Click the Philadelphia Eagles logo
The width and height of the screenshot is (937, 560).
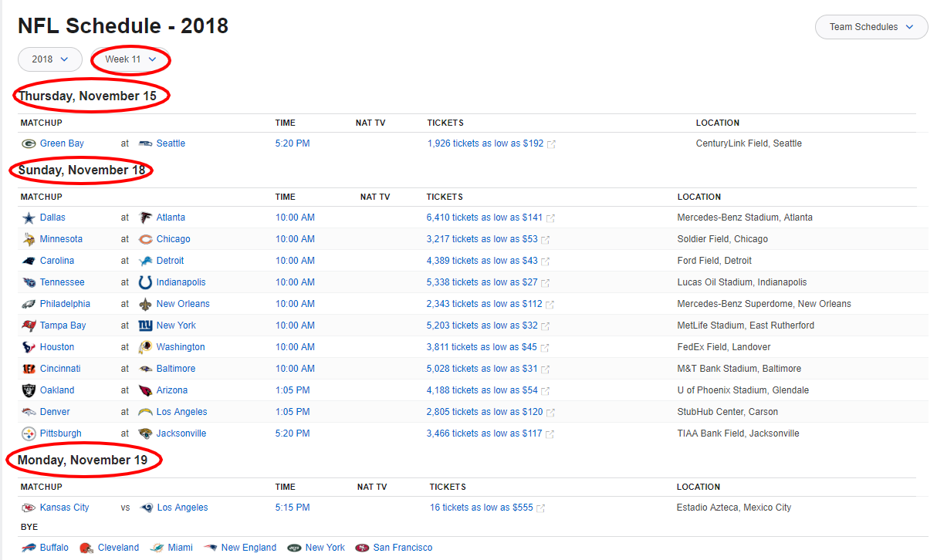tap(29, 304)
